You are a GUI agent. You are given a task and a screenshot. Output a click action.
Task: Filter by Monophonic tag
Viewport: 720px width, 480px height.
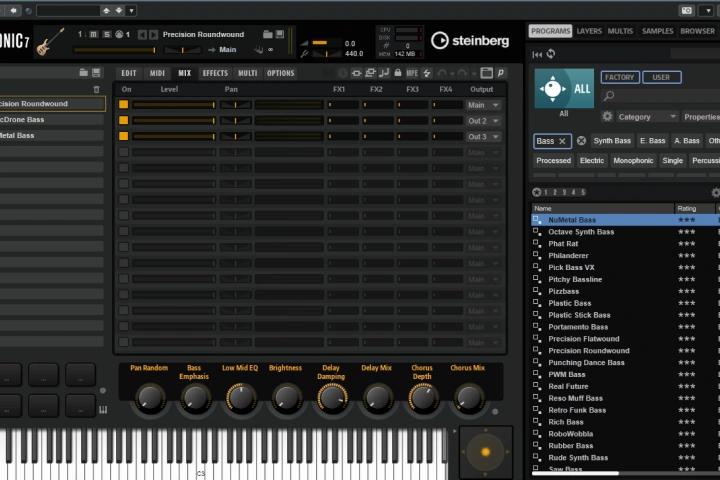point(633,160)
